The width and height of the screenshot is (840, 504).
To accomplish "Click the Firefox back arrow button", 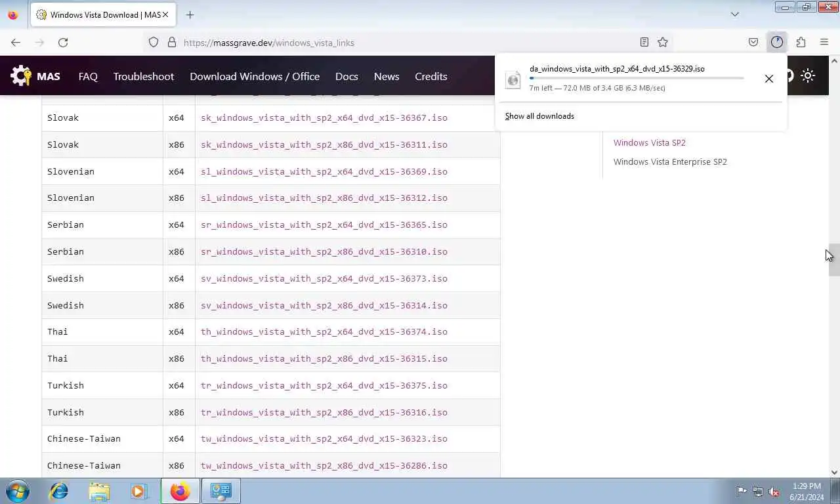I will click(16, 42).
